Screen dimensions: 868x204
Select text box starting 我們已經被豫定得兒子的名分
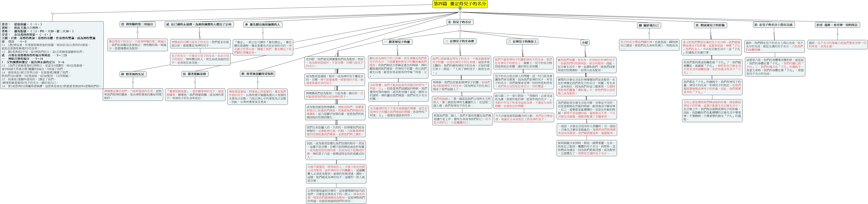pos(461,65)
